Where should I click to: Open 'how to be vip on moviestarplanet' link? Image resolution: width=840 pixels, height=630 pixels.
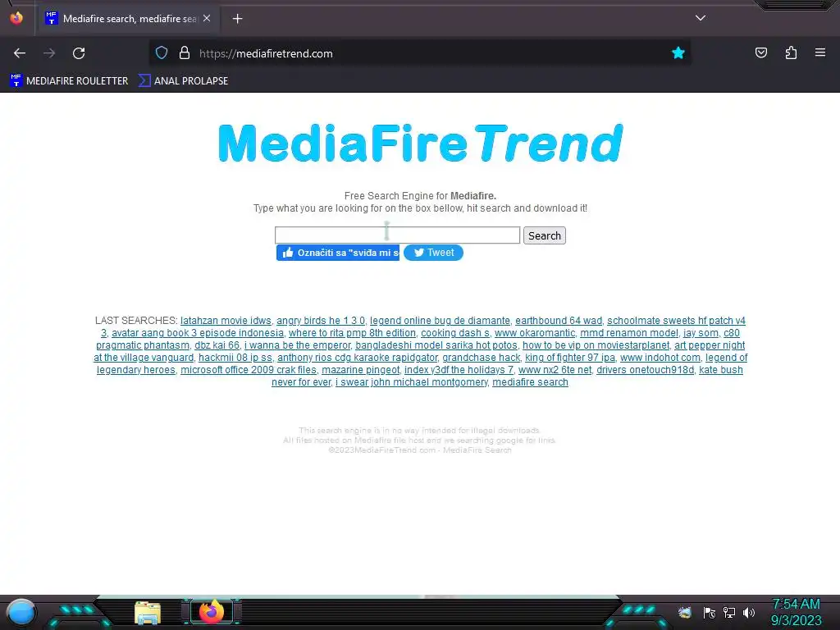point(596,345)
